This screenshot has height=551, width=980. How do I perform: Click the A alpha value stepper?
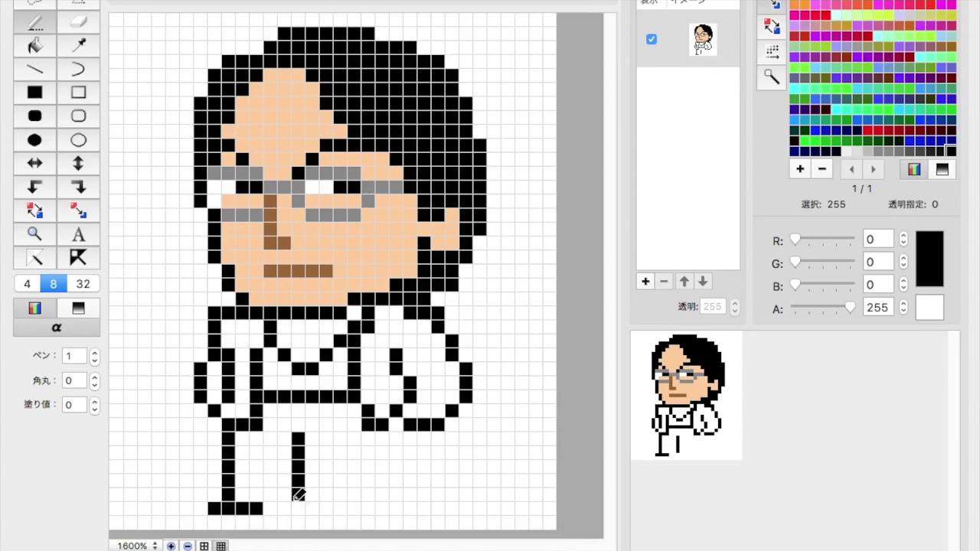coord(903,308)
